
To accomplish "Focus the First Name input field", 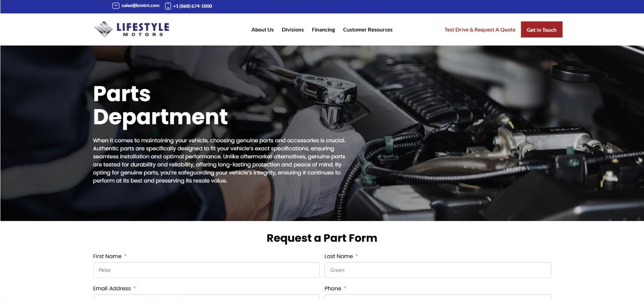I will pos(206,270).
